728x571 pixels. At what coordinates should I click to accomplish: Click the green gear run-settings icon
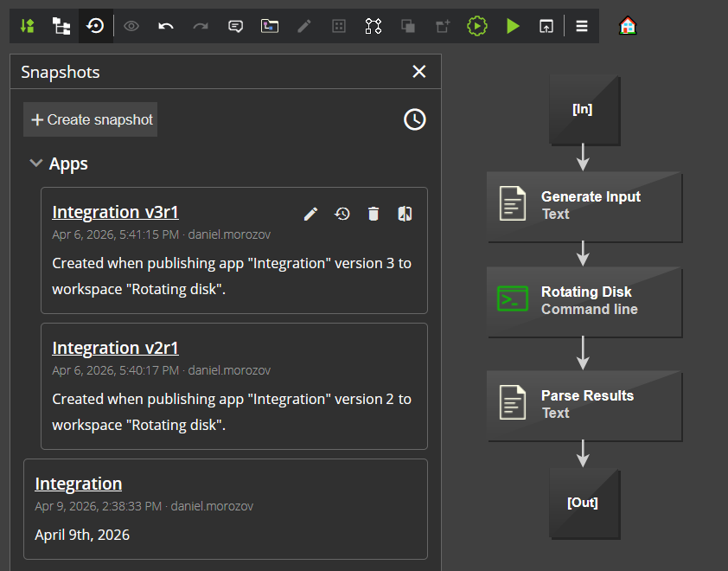(477, 26)
